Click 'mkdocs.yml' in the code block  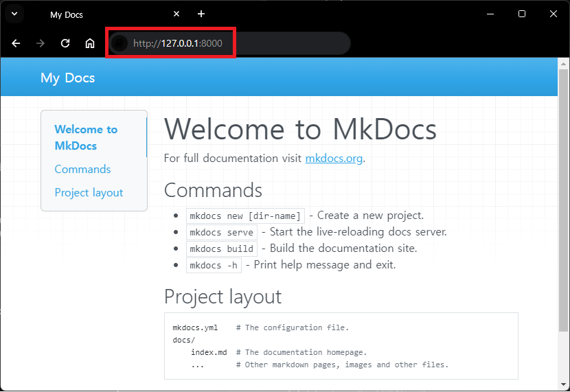coord(195,327)
